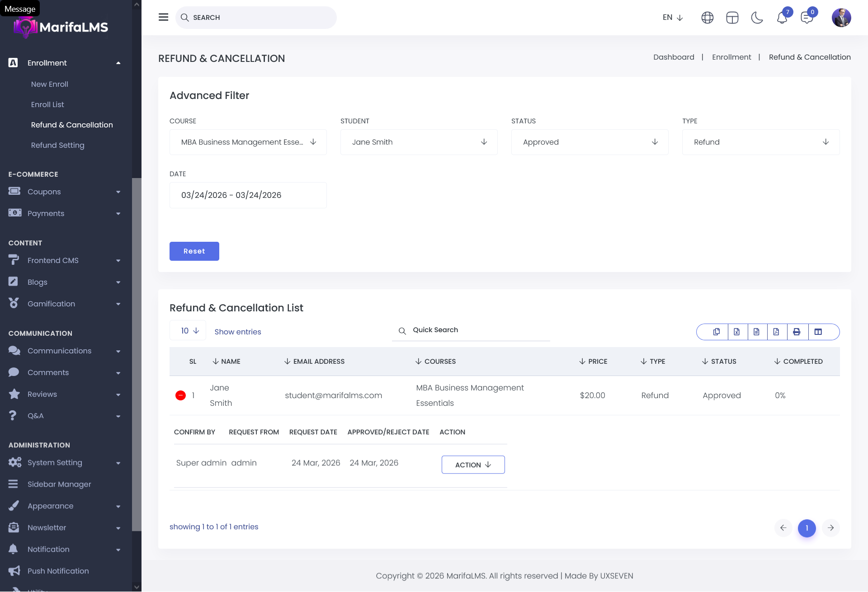
Task: Open the ACTION dropdown in row
Action: click(x=473, y=465)
